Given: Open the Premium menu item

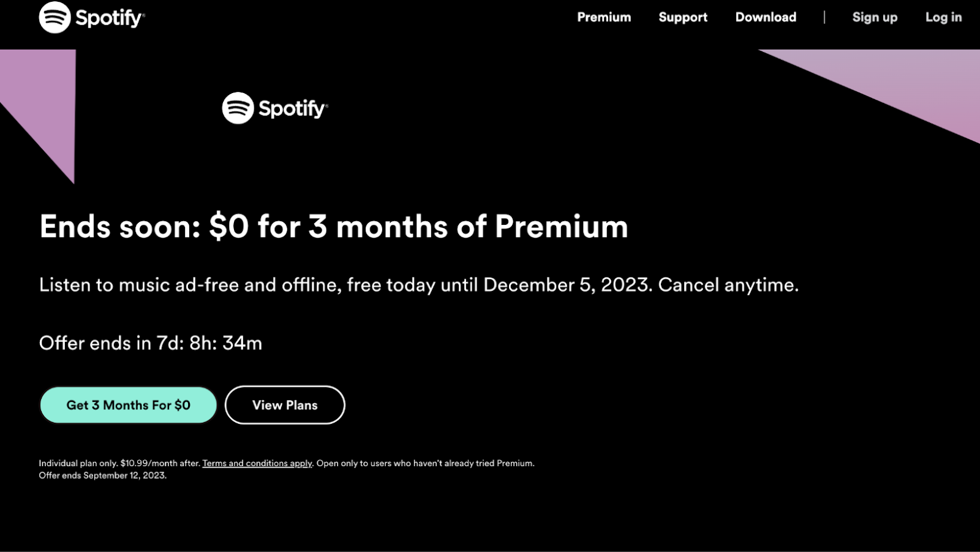Looking at the screenshot, I should (x=604, y=17).
